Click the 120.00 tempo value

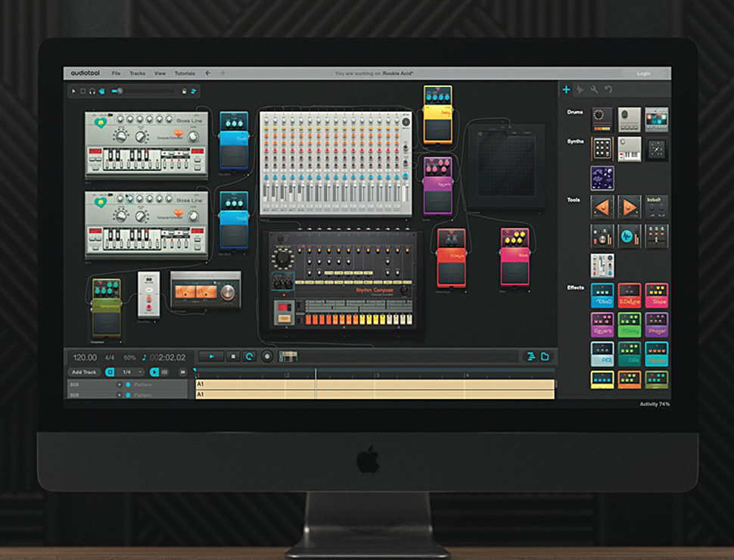click(x=85, y=357)
